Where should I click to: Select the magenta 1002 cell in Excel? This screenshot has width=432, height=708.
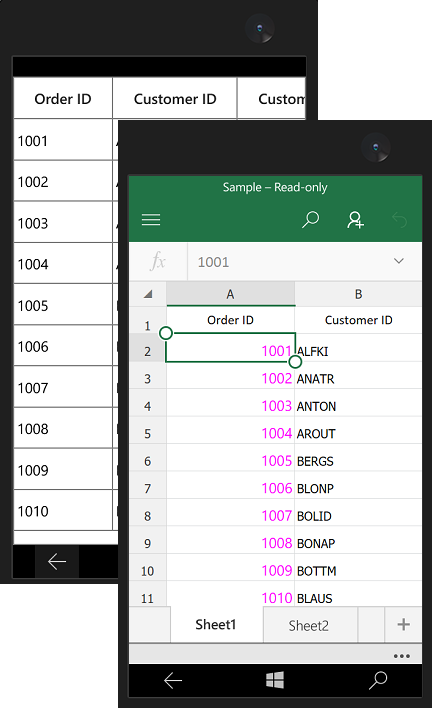pyautogui.click(x=231, y=376)
